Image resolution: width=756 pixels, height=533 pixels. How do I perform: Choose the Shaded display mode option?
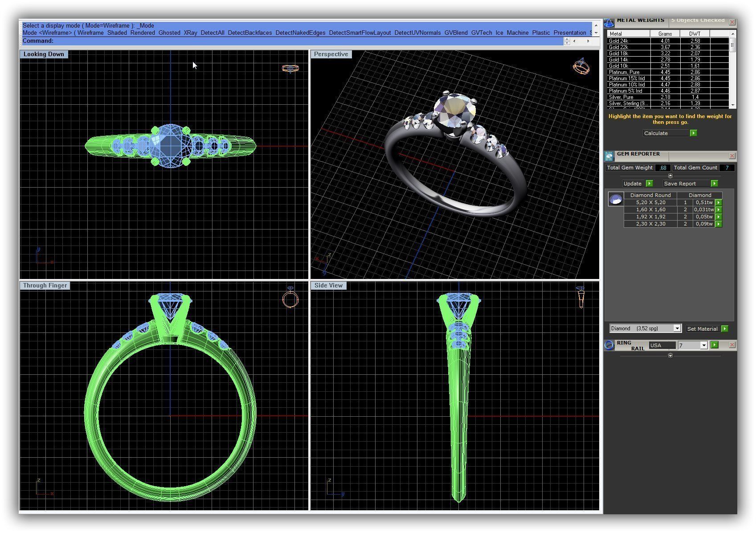(x=117, y=33)
